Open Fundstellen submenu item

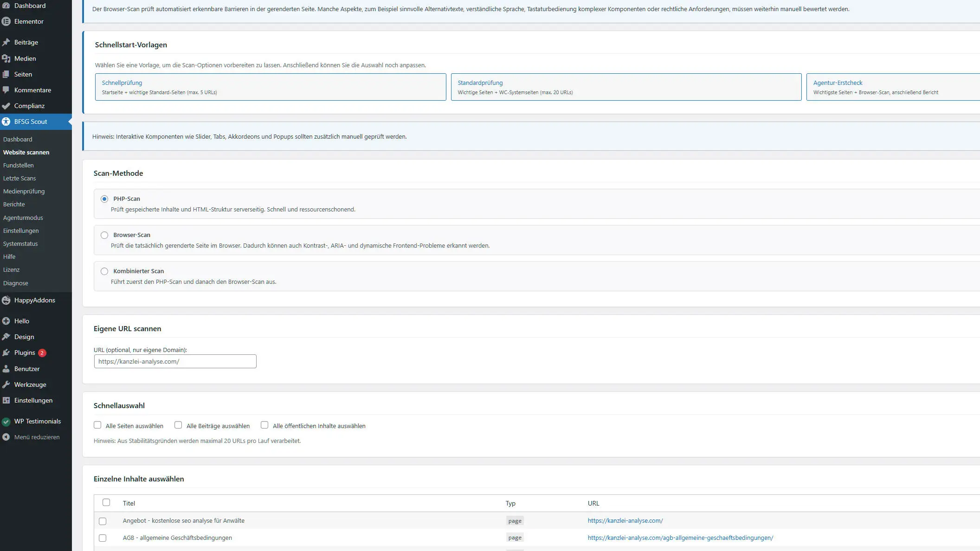(x=18, y=165)
